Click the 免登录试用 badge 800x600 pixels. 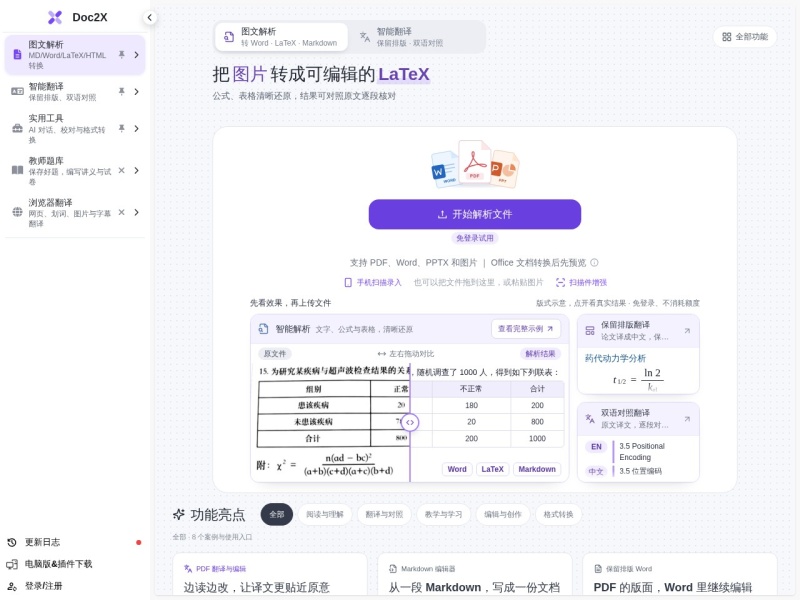tap(474, 238)
